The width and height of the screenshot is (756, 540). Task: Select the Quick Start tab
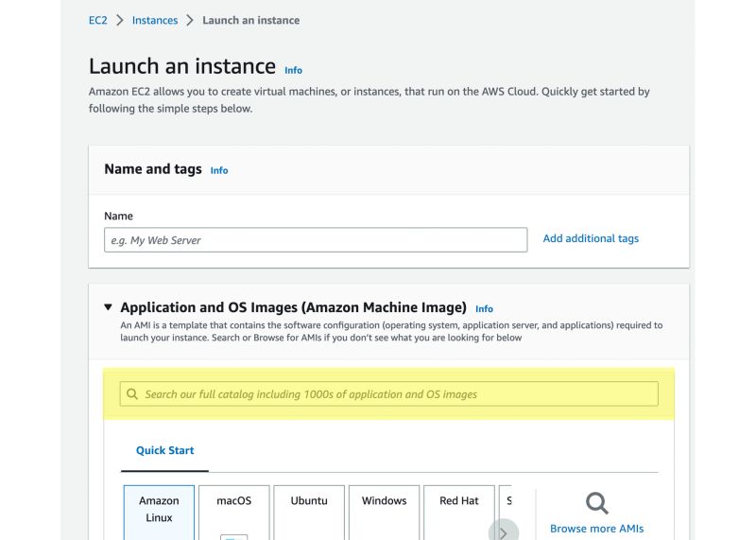(164, 450)
